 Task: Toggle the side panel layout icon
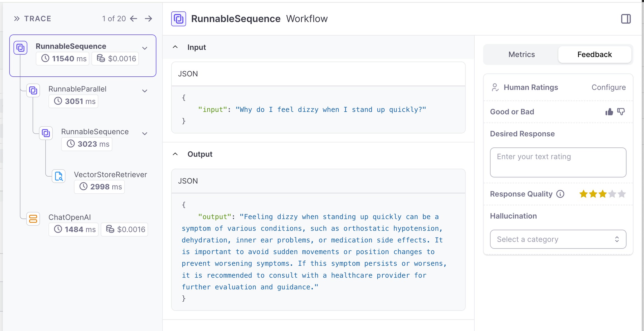coord(626,19)
